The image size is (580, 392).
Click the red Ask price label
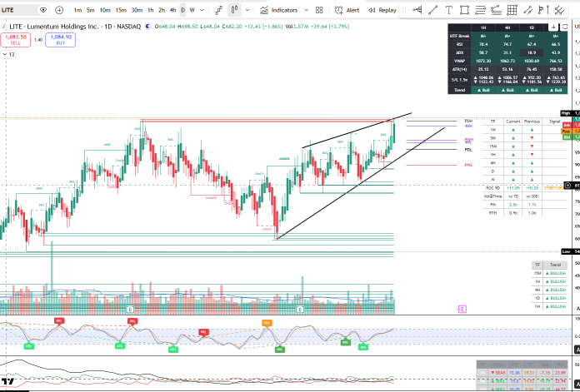pyautogui.click(x=567, y=126)
